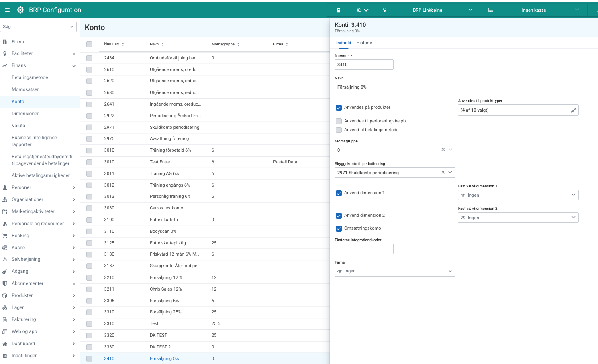Select the checkbox for account 3010 Test Entré
The width and height of the screenshot is (598, 364).
coord(89,162)
